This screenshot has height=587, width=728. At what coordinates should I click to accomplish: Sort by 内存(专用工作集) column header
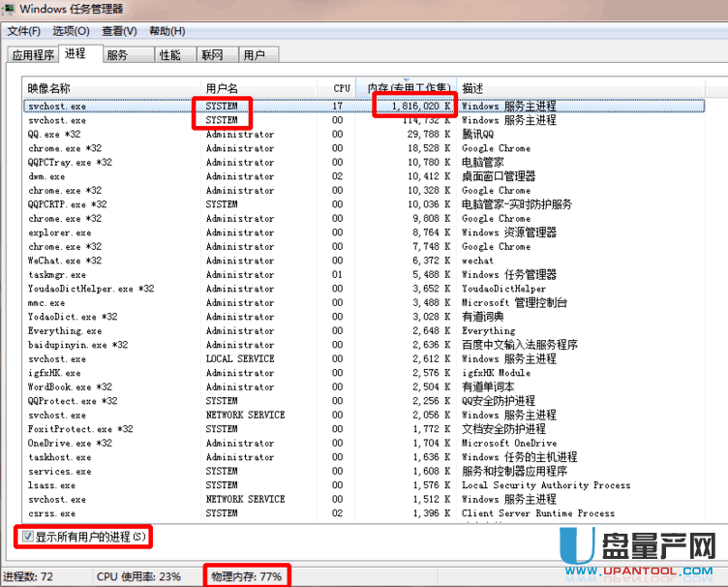click(x=407, y=88)
